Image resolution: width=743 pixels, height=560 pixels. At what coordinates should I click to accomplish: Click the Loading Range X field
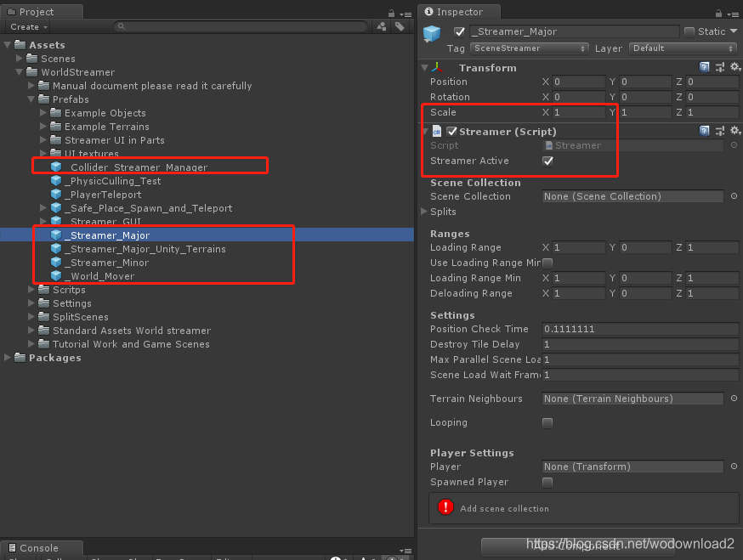(579, 247)
